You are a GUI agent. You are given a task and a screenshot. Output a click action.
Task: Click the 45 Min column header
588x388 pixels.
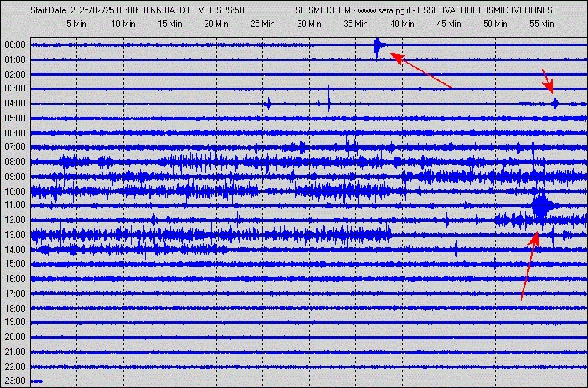coord(448,24)
